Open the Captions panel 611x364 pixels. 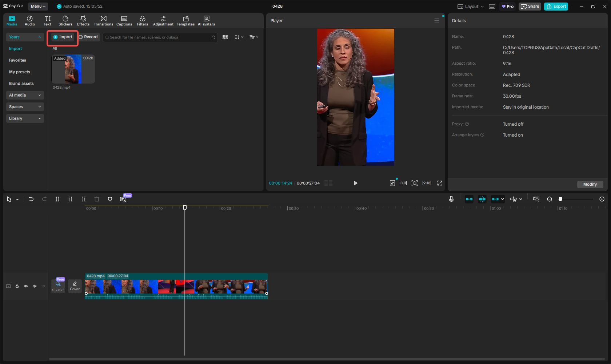(x=124, y=20)
